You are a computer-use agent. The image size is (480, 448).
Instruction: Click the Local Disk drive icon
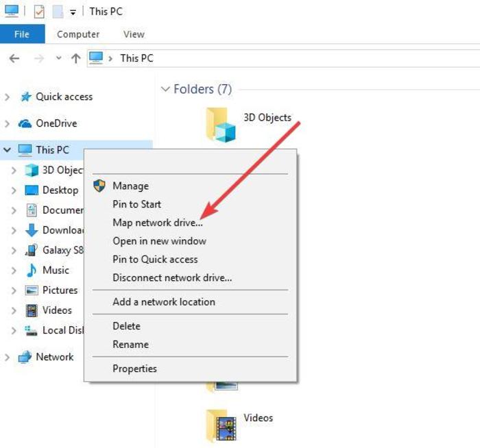click(31, 331)
